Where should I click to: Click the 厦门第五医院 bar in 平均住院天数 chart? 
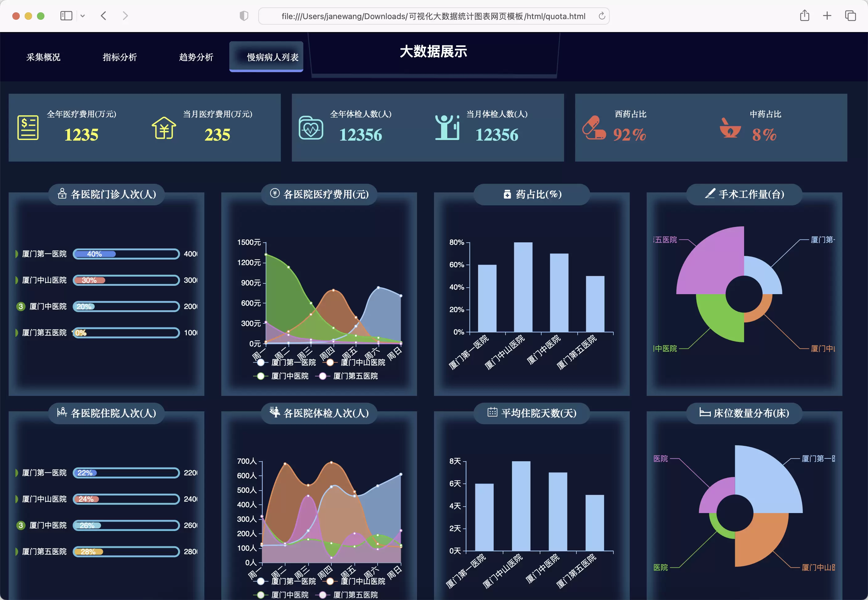click(x=595, y=523)
